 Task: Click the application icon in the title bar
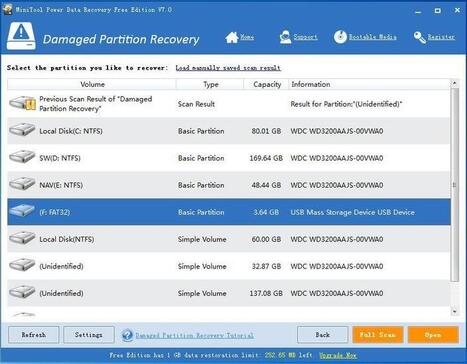7,9
